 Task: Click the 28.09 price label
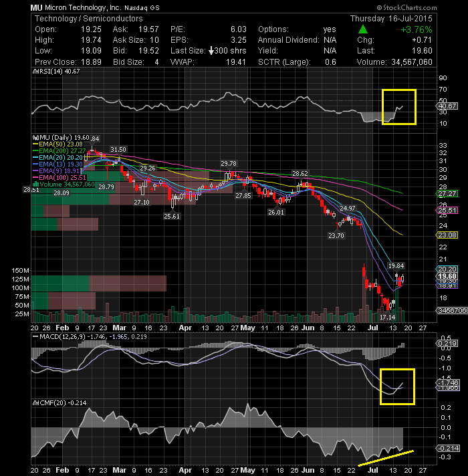pyautogui.click(x=62, y=193)
